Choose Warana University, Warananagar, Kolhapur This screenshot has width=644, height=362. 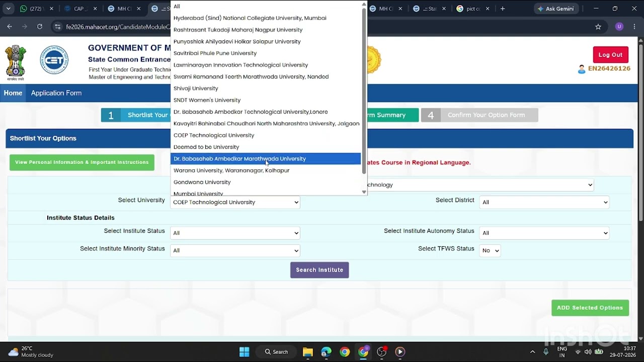coord(266,170)
